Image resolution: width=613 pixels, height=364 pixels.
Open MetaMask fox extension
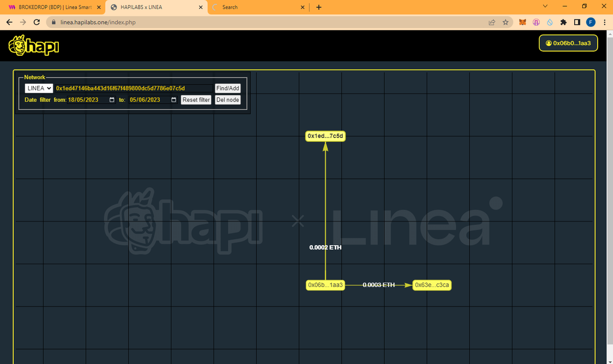pos(523,22)
